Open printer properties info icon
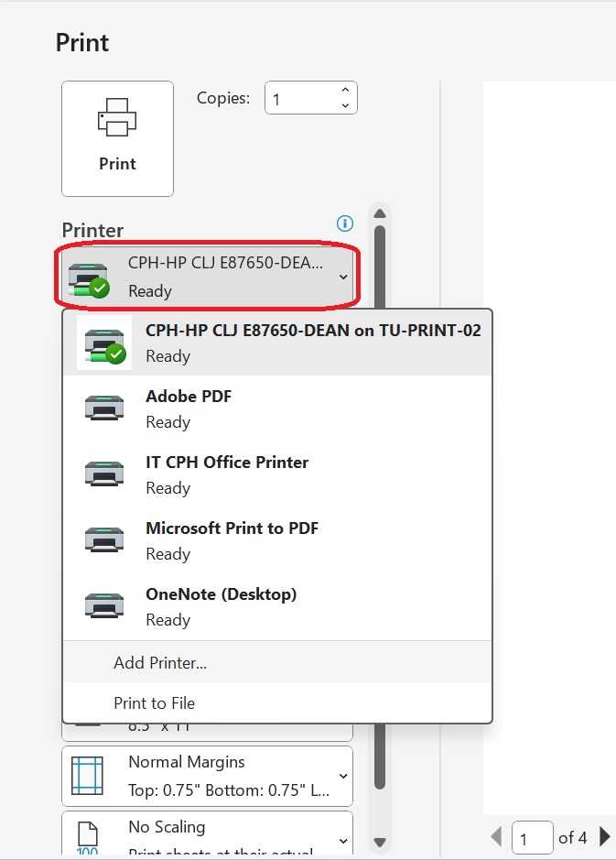Screen dimensions: 616x860 [x=345, y=223]
